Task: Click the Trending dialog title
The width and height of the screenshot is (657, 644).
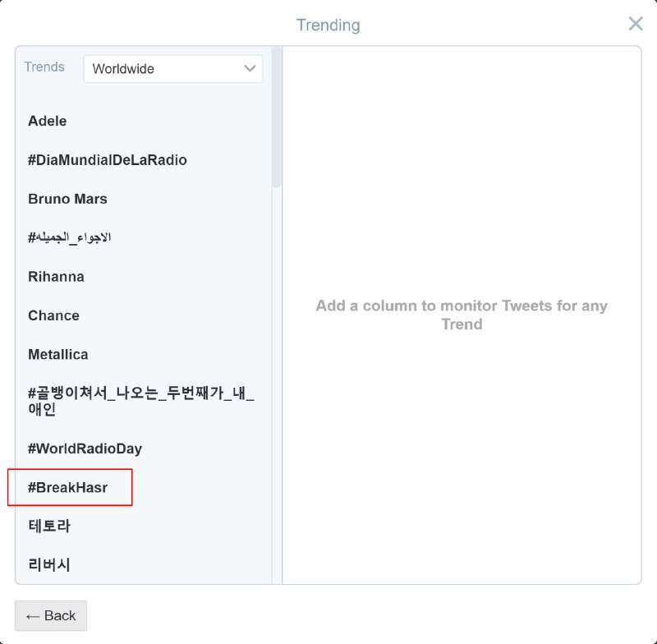Action: (328, 25)
